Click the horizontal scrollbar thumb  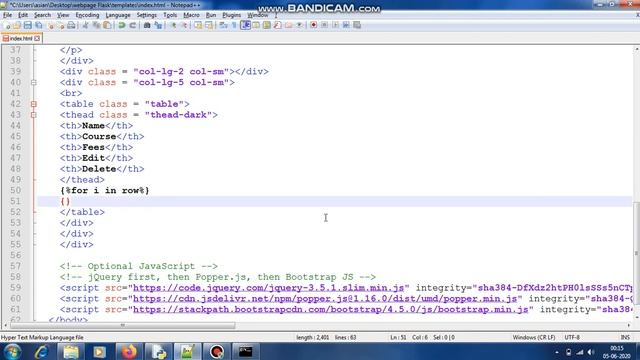(122, 325)
